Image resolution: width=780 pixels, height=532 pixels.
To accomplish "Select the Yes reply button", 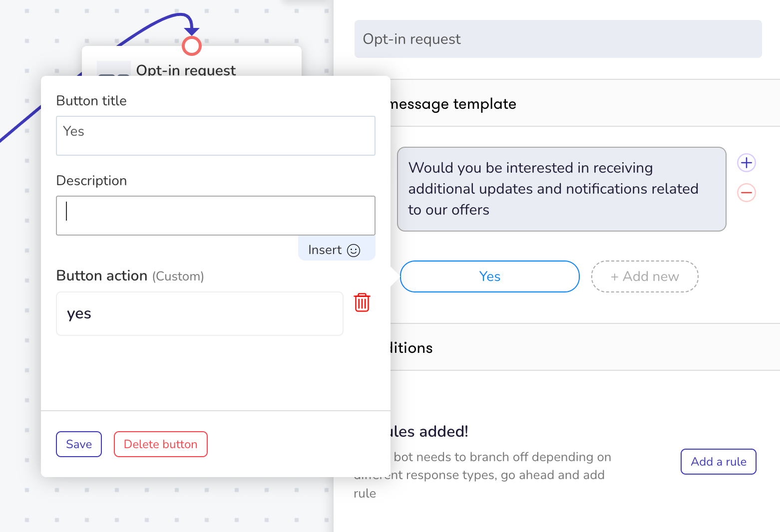I will [x=490, y=276].
